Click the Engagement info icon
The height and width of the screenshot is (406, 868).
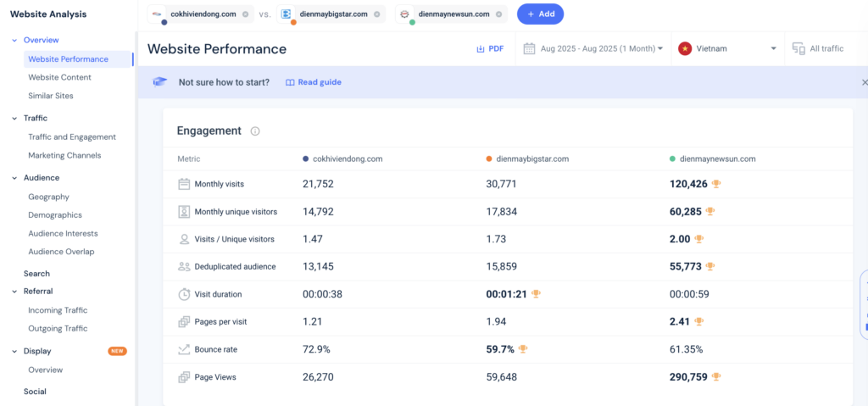(x=255, y=131)
